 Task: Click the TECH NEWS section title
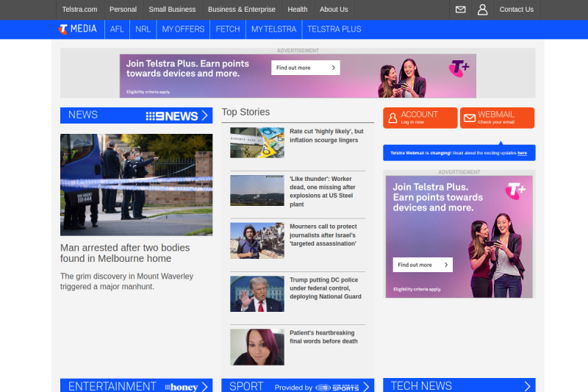coord(421,386)
